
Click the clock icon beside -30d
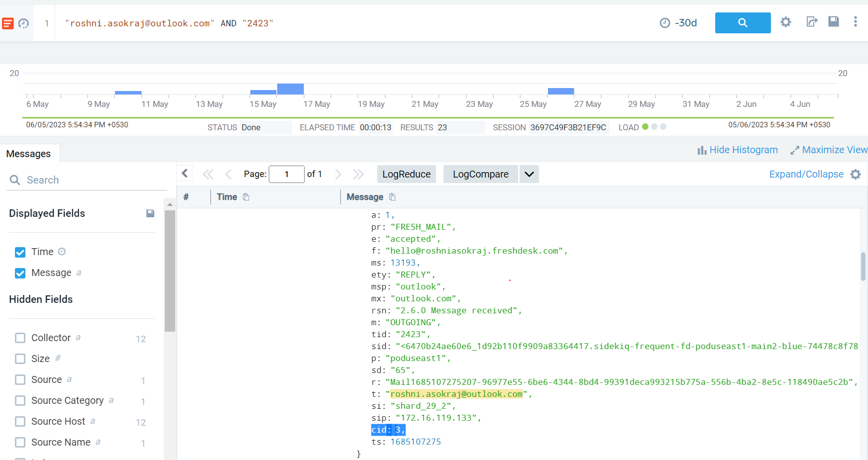tap(665, 23)
